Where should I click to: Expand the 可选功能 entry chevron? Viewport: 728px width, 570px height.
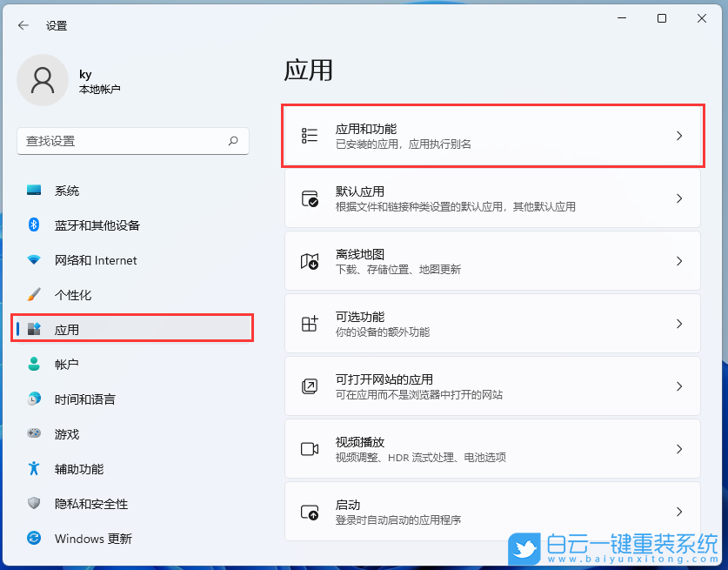click(679, 324)
